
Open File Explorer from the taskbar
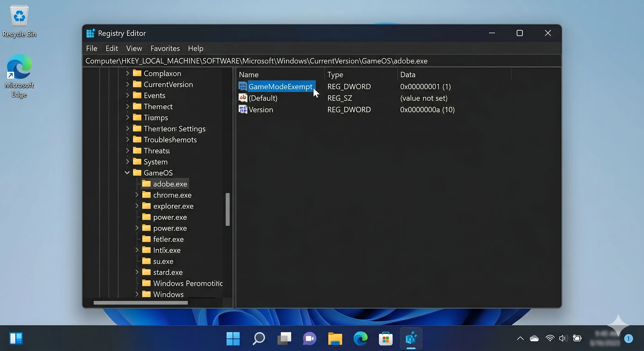pos(335,338)
